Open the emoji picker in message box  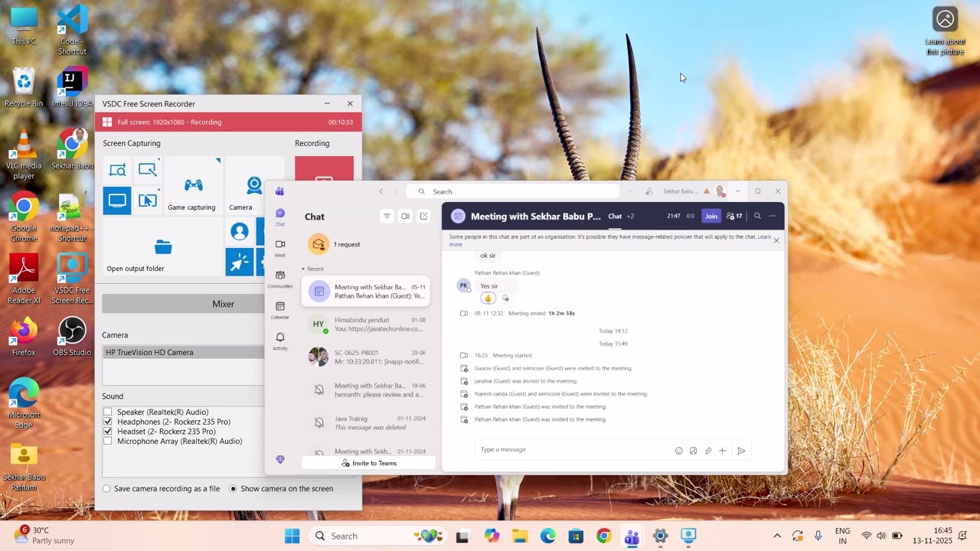678,451
